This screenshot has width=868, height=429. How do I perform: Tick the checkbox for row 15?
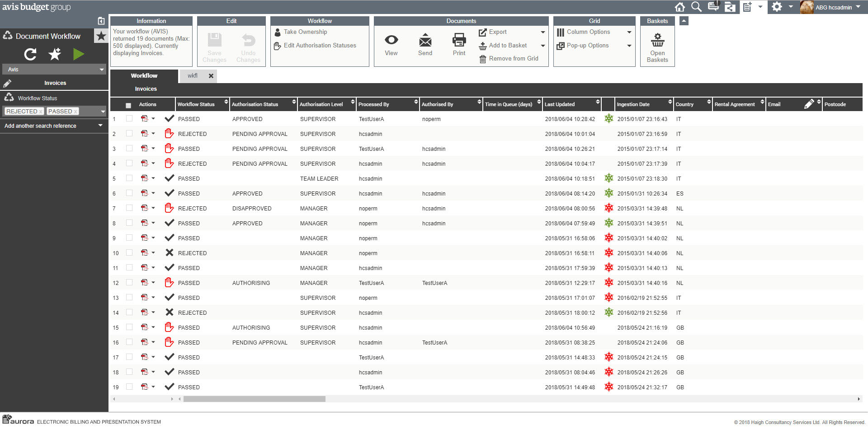[129, 327]
